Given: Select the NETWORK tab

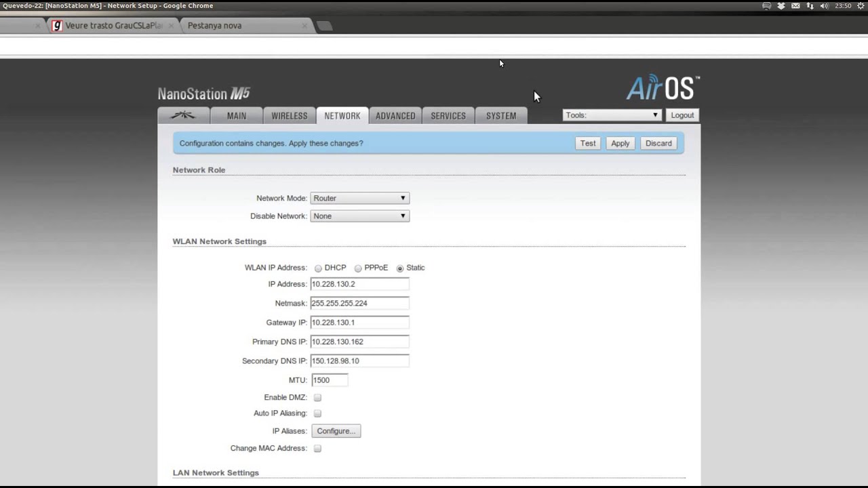Looking at the screenshot, I should tap(342, 116).
